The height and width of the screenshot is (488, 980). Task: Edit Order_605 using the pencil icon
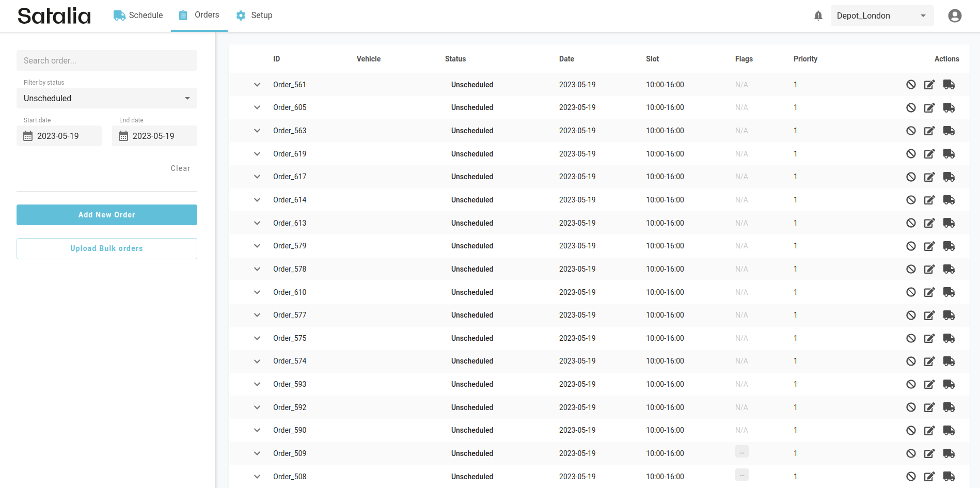(x=929, y=108)
